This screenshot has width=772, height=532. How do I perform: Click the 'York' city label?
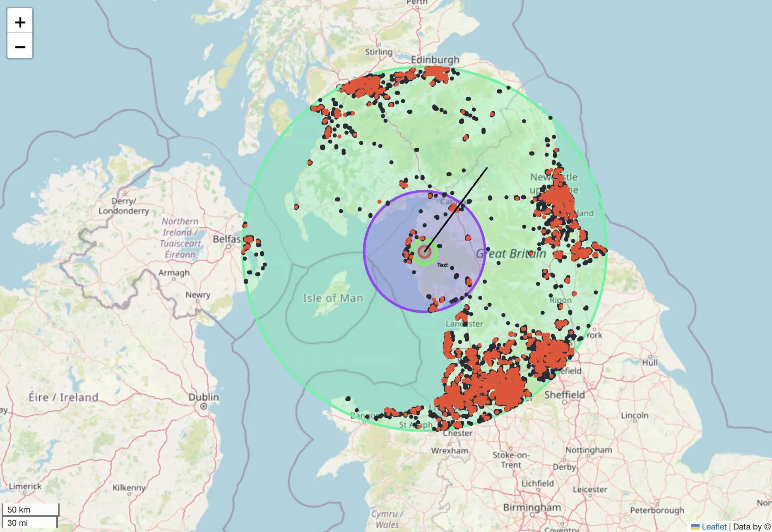[x=594, y=335]
